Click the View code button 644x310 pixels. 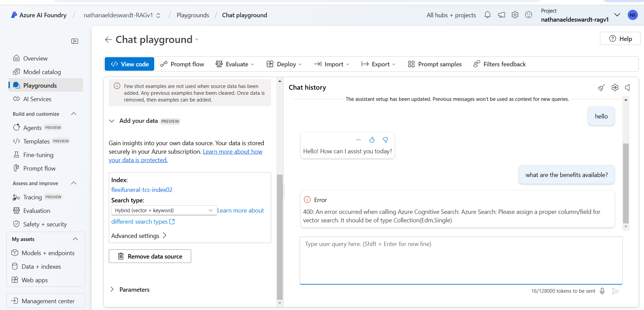coord(129,64)
